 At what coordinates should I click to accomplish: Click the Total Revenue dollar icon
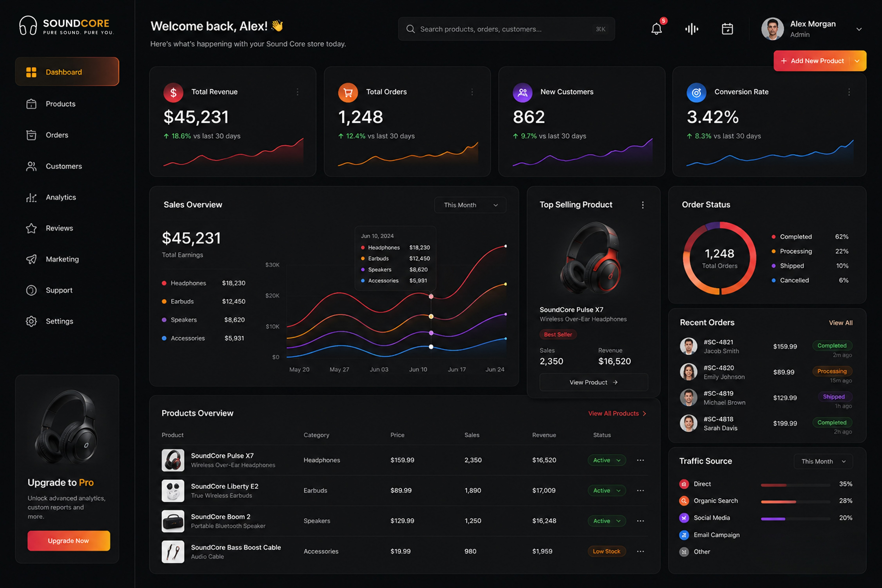click(173, 92)
